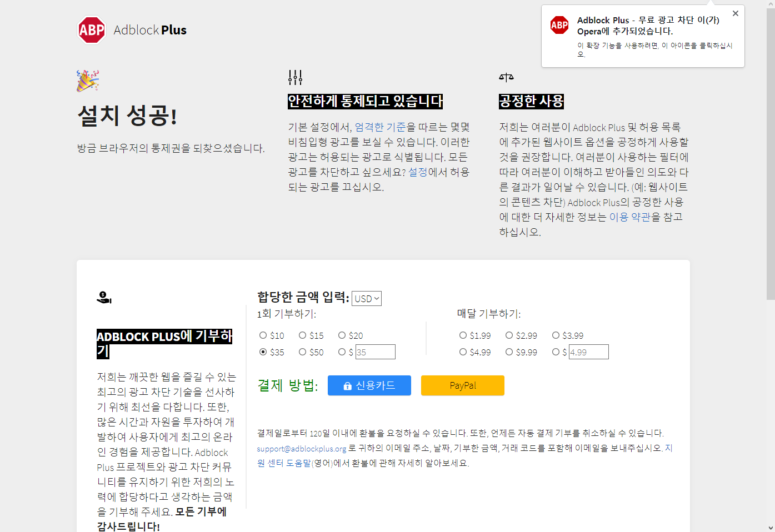
Task: Select the $2.99 monthly donation
Action: (x=509, y=335)
